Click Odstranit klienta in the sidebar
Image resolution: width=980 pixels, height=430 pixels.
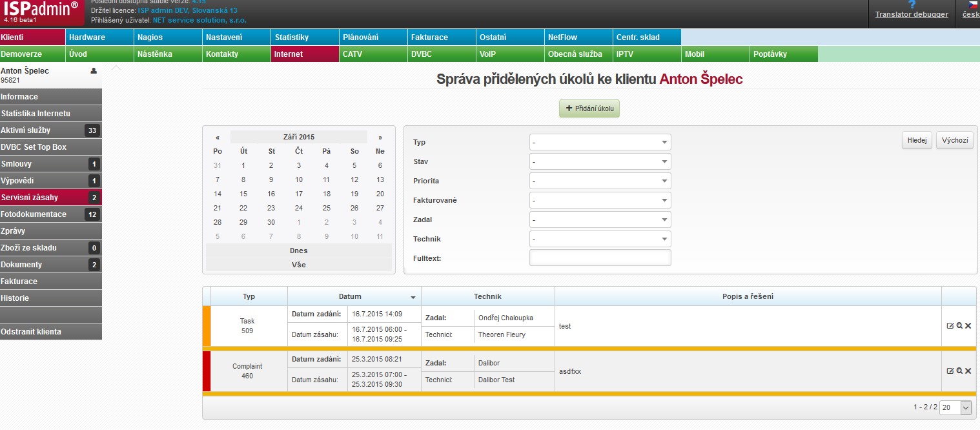point(51,332)
